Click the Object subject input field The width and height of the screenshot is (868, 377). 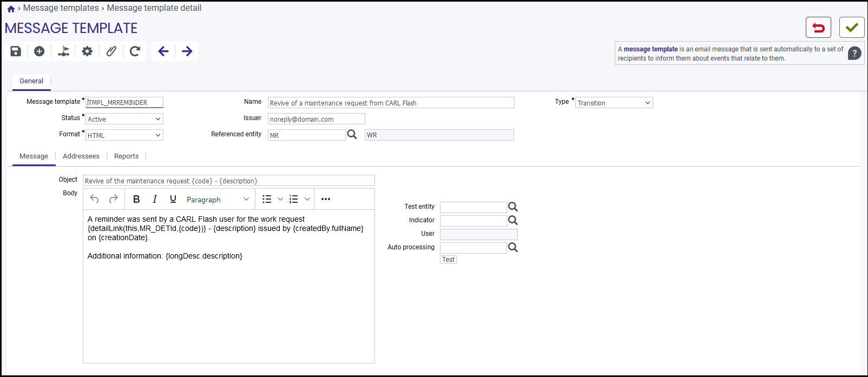point(229,181)
